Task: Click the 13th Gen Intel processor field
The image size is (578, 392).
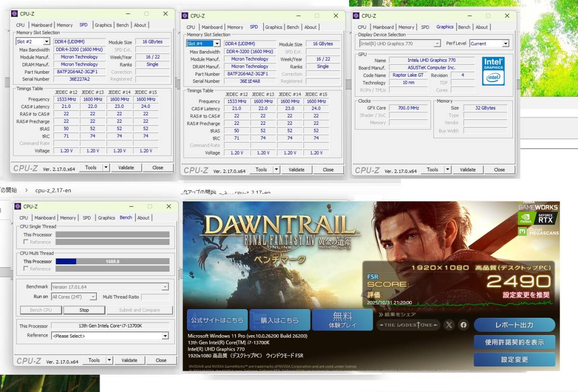Action: [x=110, y=326]
